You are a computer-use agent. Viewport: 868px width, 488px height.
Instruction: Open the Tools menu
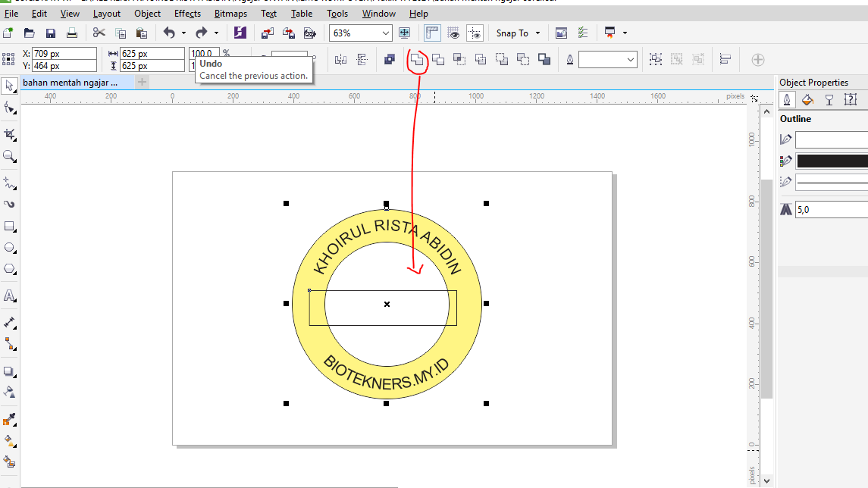click(337, 14)
